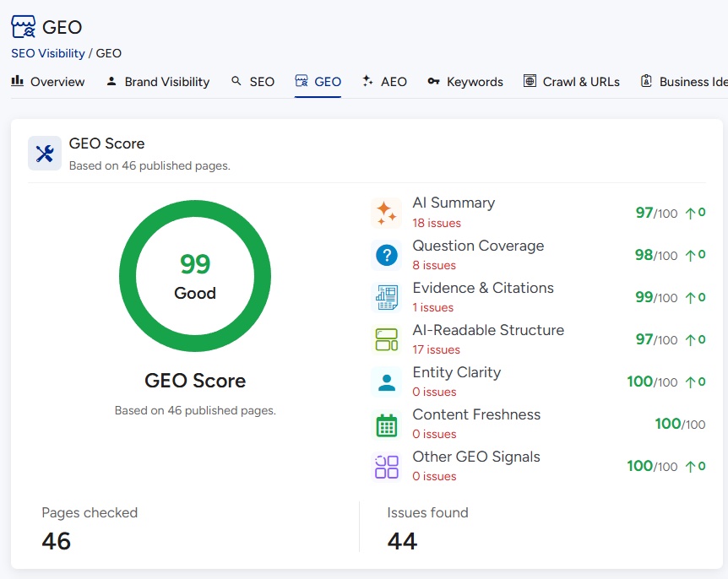Click the Question Coverage heading

(478, 246)
